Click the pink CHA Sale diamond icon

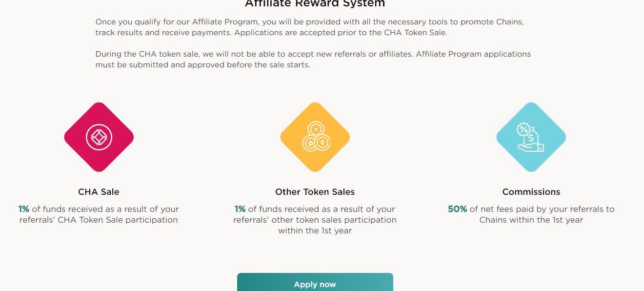[x=99, y=137]
